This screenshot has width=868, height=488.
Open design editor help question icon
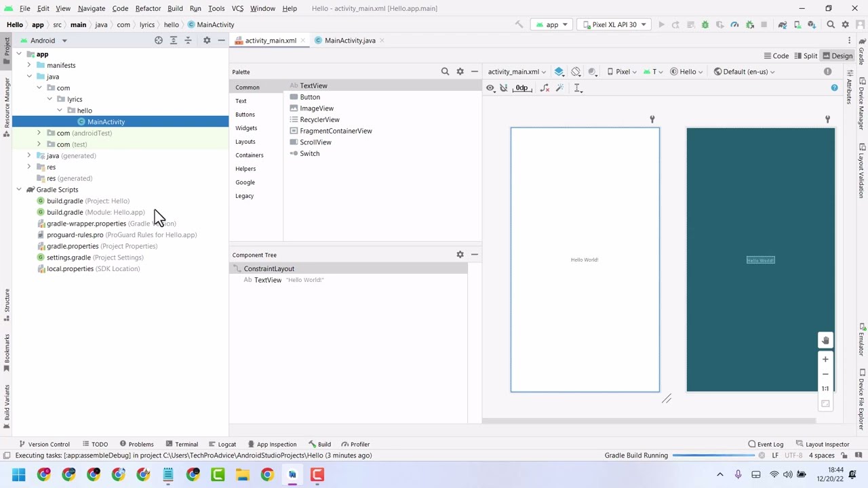834,87
